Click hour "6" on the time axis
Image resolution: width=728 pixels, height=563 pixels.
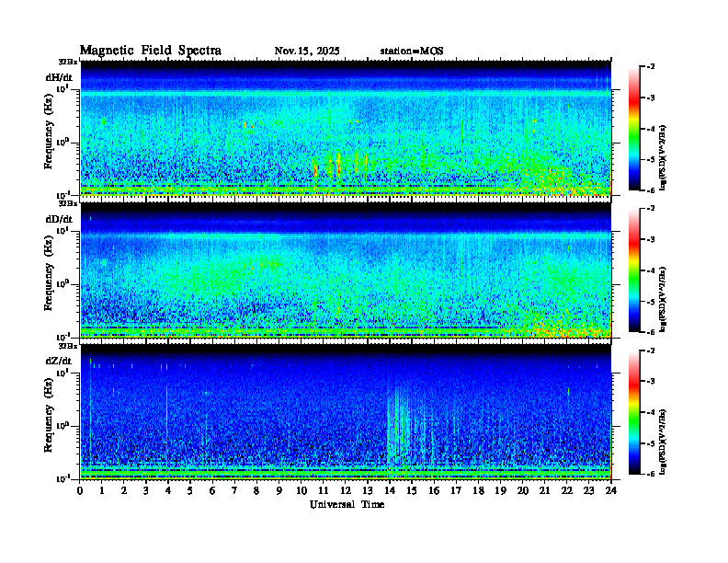(212, 491)
